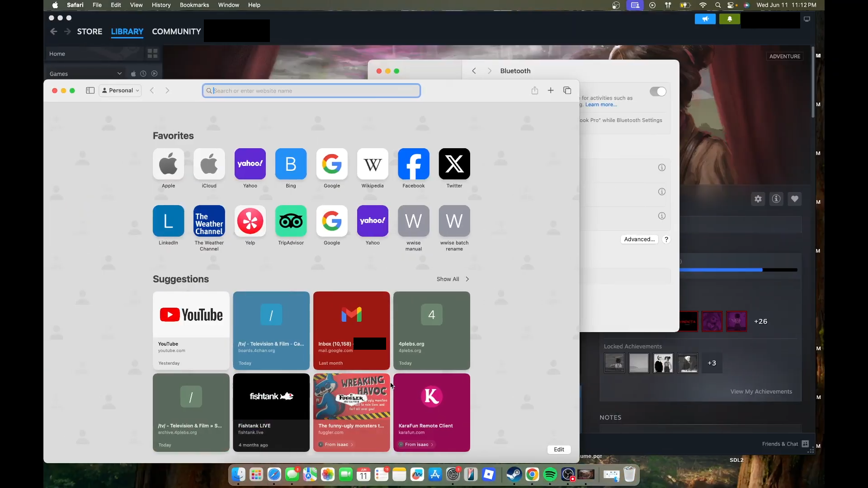Switch to Steam STORE tab

[90, 32]
